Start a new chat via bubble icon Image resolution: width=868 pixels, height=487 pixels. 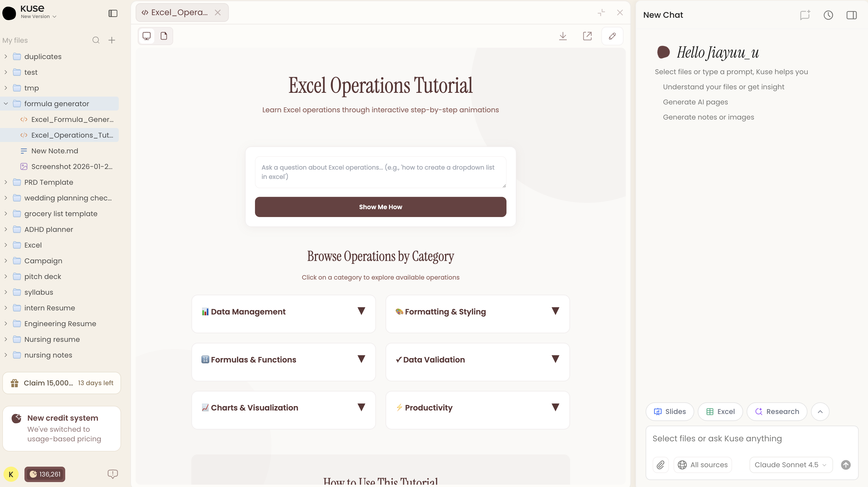pos(805,15)
